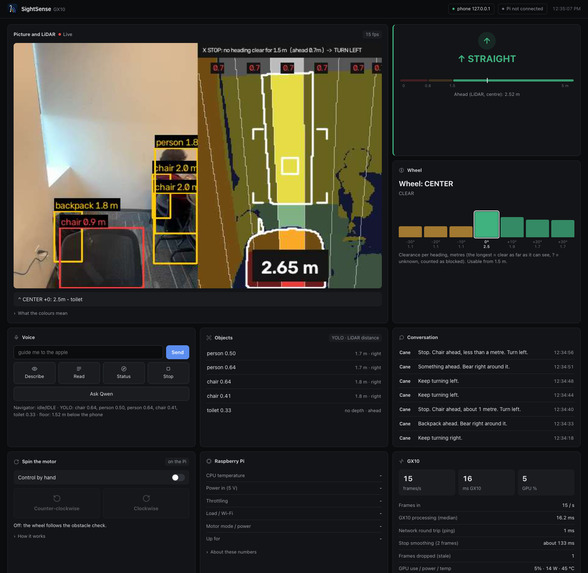The image size is (588, 573).
Task: Select the person 0.50 object row
Action: (294, 353)
